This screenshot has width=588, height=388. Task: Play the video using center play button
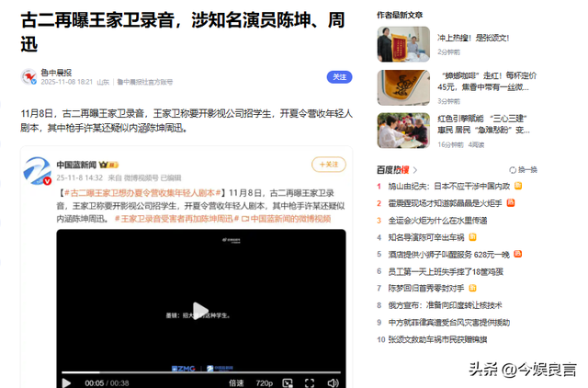tap(200, 311)
